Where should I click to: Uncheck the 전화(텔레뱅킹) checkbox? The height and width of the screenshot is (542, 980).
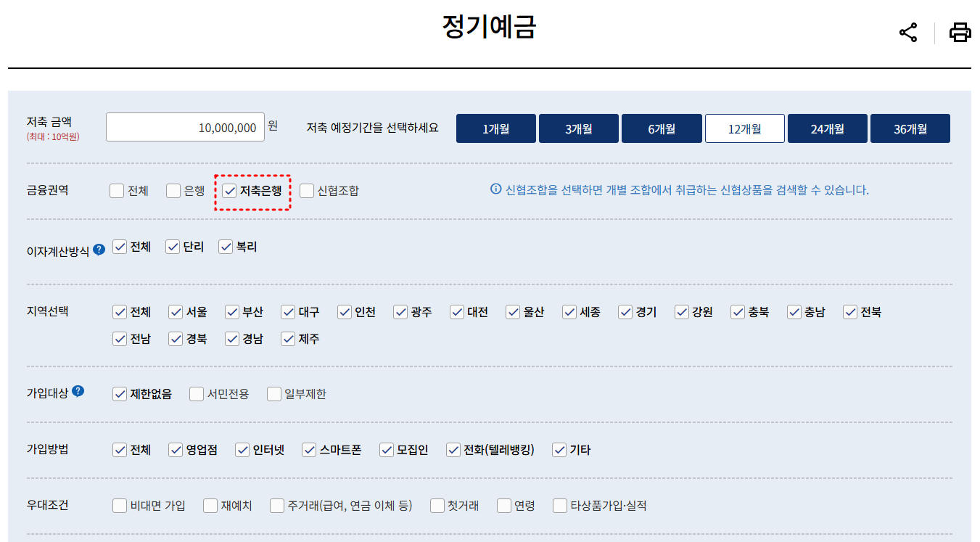click(x=453, y=450)
